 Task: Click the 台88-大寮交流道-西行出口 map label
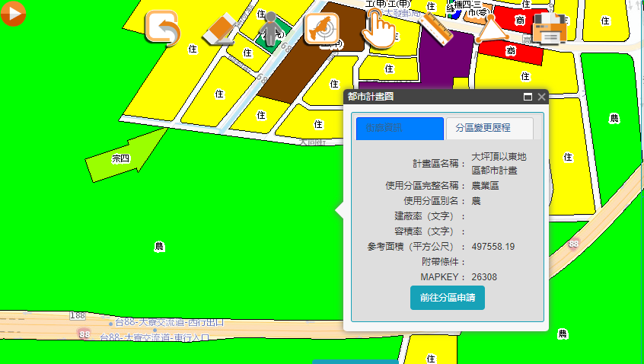(x=169, y=322)
